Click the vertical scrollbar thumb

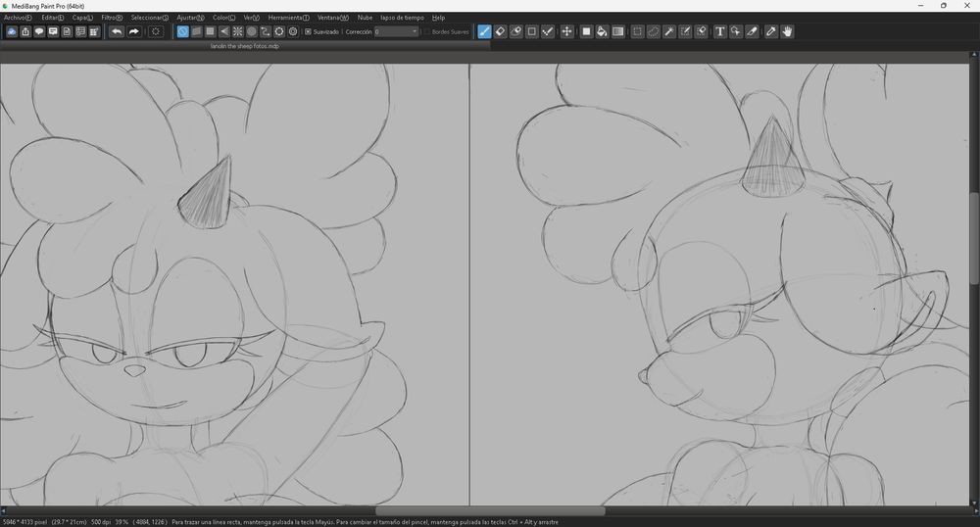pyautogui.click(x=974, y=239)
